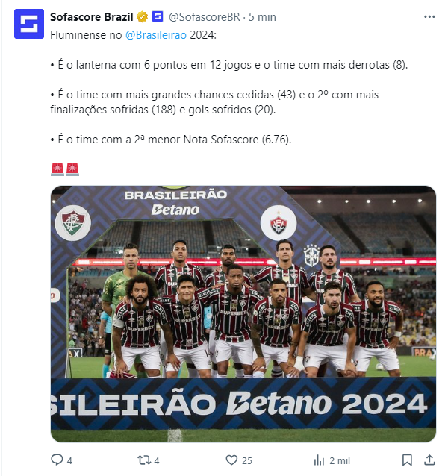Click the reply count number 4
448x476 pixels.
[x=69, y=461]
